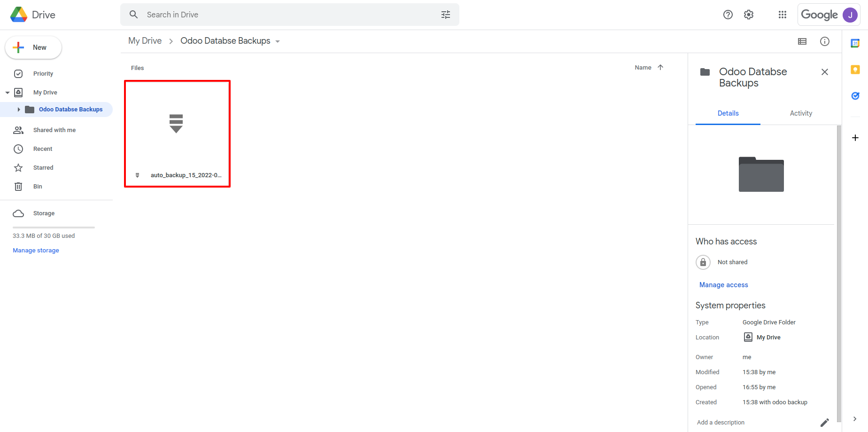Click the storage usage bar
This screenshot has width=868, height=432.
click(54, 228)
